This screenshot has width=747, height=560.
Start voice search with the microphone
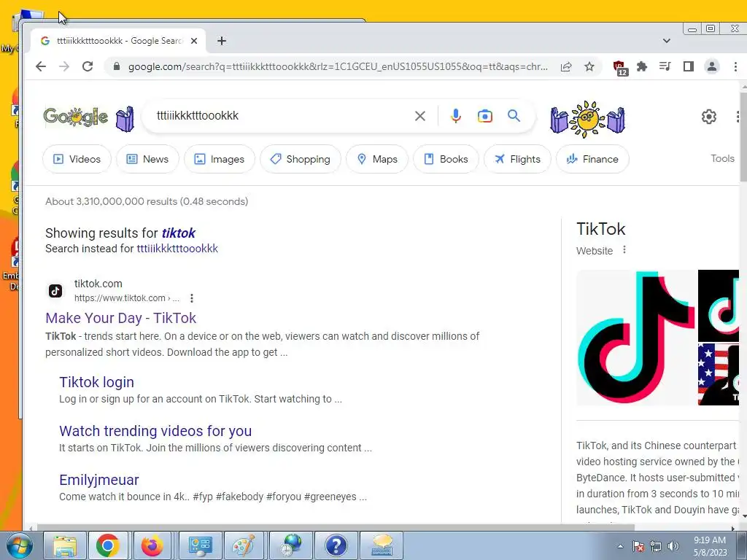pyautogui.click(x=455, y=116)
